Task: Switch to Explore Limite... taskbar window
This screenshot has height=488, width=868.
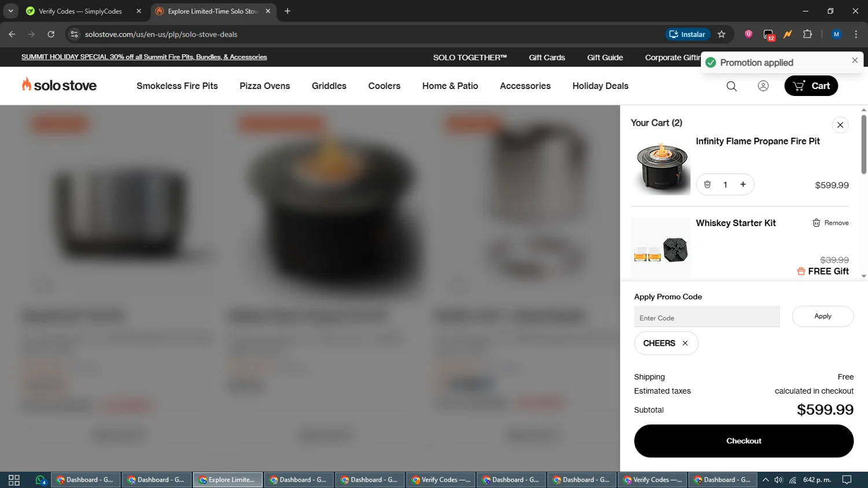Action: (227, 480)
